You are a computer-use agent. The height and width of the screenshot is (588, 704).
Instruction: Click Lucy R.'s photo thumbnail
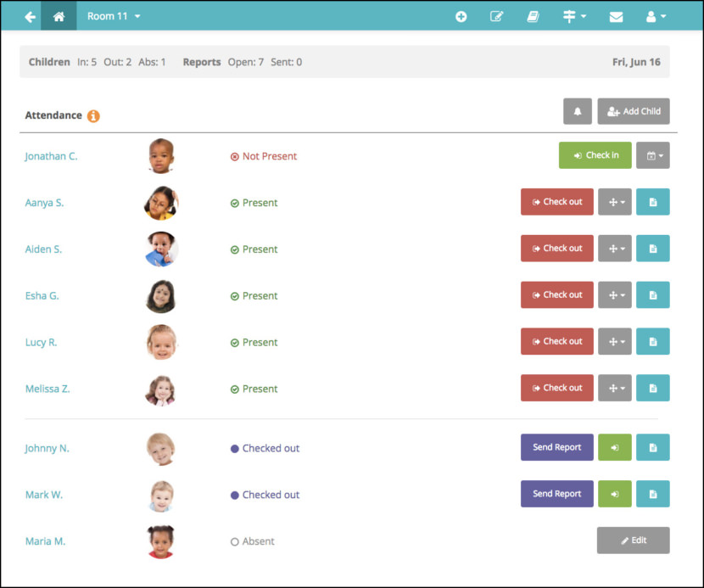point(162,342)
